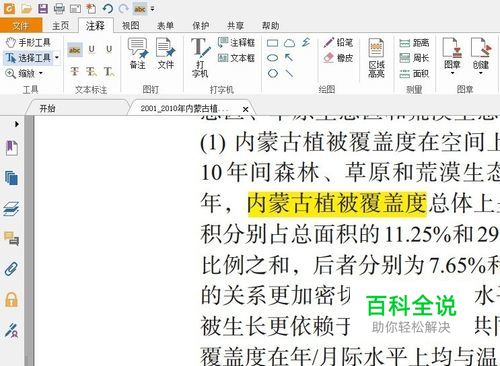
Task: Insert a 注释框 callout
Action: click(236, 43)
